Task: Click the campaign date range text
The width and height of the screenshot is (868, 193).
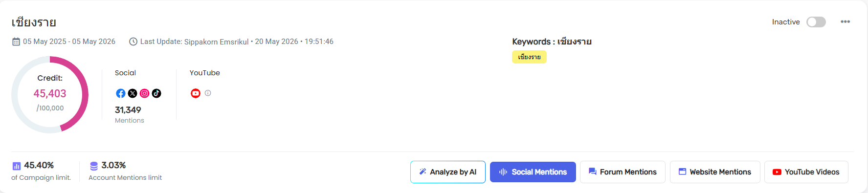Action: 69,42
